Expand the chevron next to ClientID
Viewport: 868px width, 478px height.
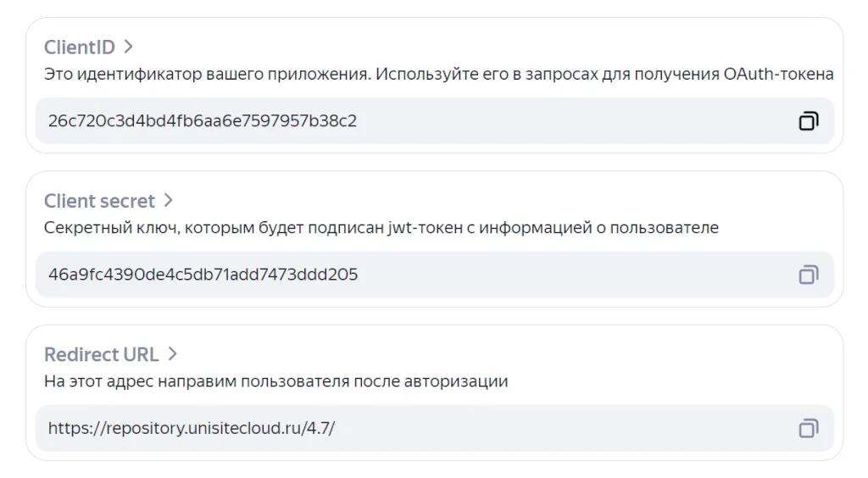click(129, 47)
